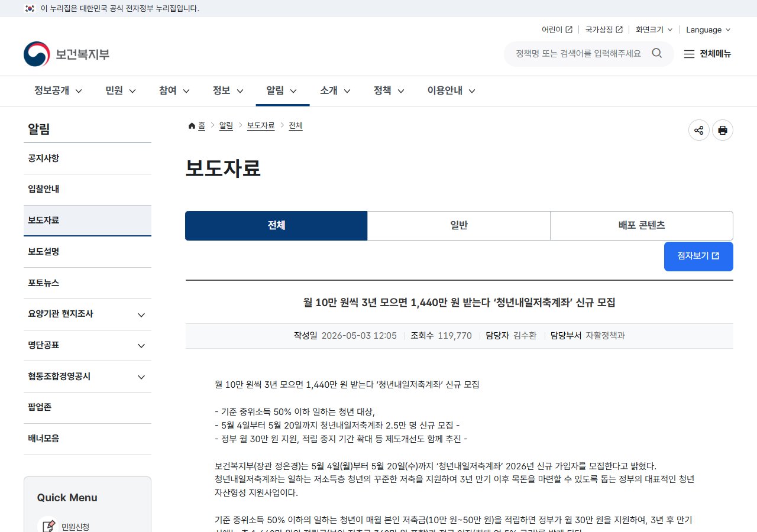Expand the 참여 main menu
757x532 pixels.
pos(174,90)
